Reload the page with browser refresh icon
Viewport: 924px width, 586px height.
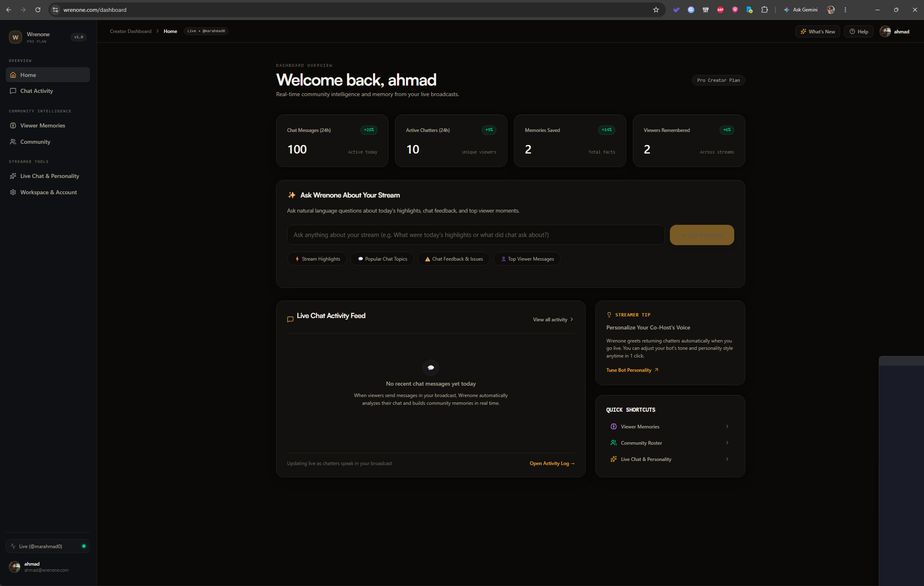point(38,10)
